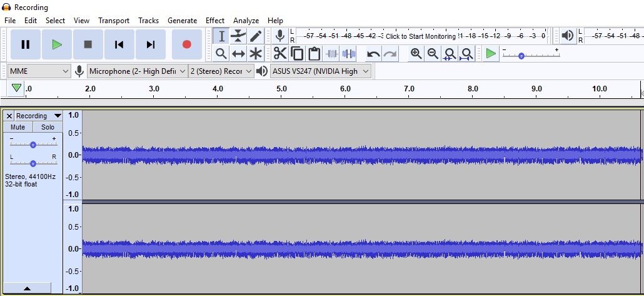Skip to the start of the track
The height and width of the screenshot is (296, 644).
(119, 44)
